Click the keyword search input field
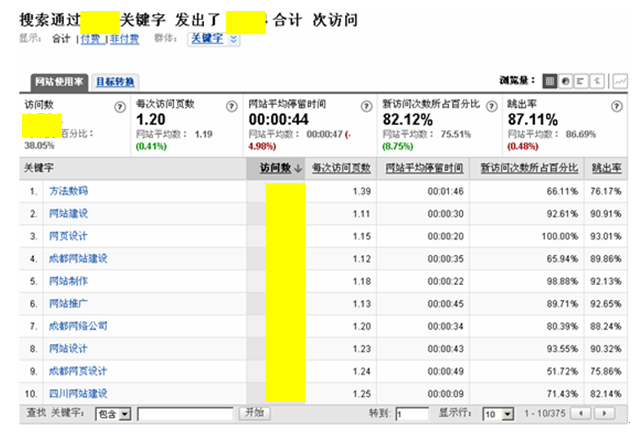Viewport: 642px width, 434px height. coord(185,413)
